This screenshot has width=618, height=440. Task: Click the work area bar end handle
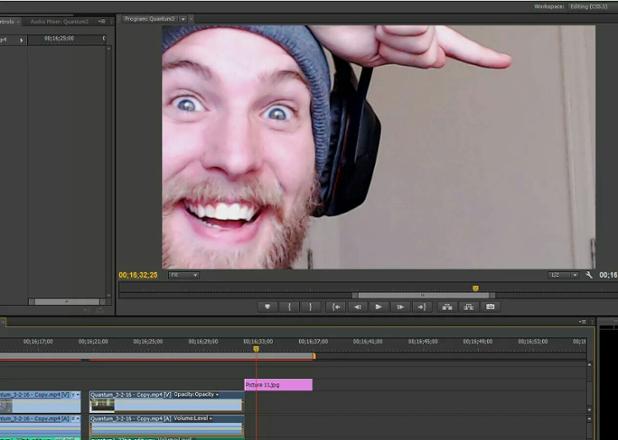314,356
